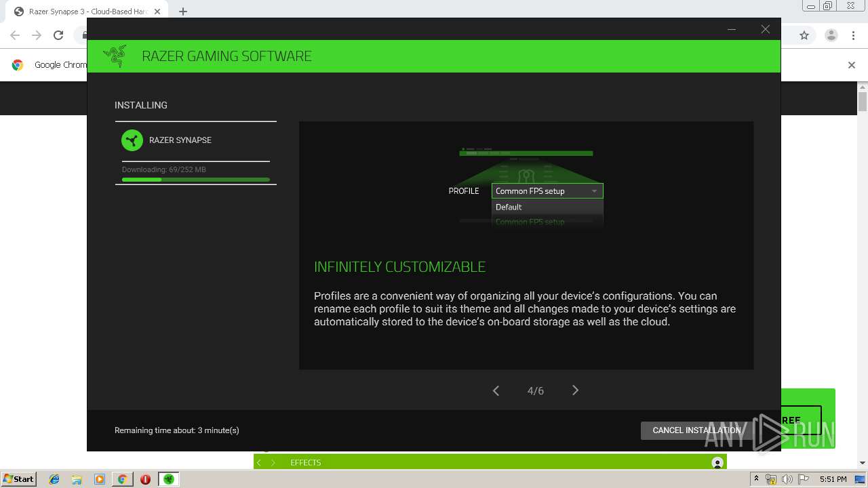The image size is (868, 488).
Task: Restore down the Chrome window
Action: click(x=827, y=5)
